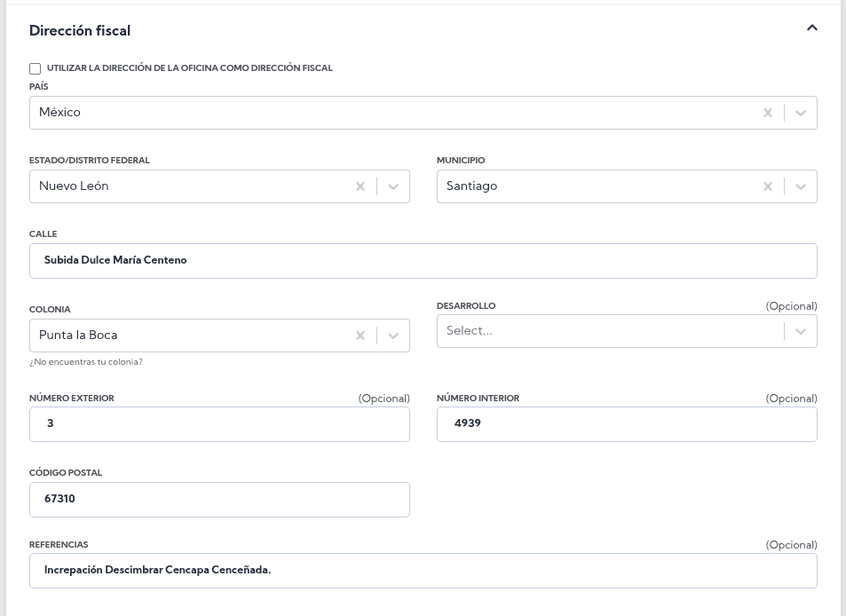
Task: Collapse the Dirección fiscal section
Action: point(811,28)
